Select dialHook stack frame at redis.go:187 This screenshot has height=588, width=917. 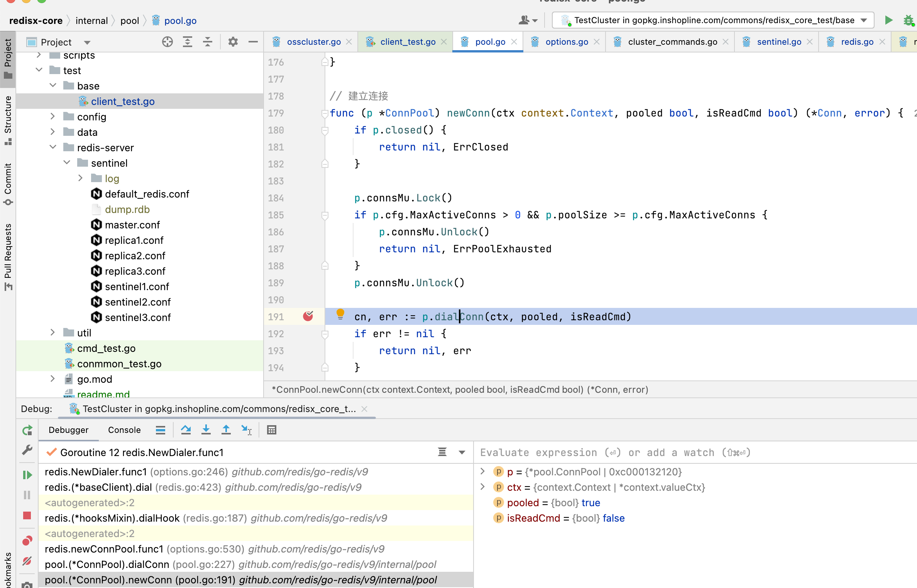(x=256, y=518)
